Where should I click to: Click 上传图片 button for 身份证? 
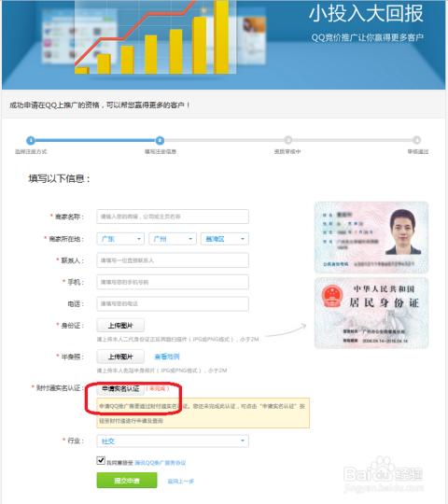pos(120,326)
